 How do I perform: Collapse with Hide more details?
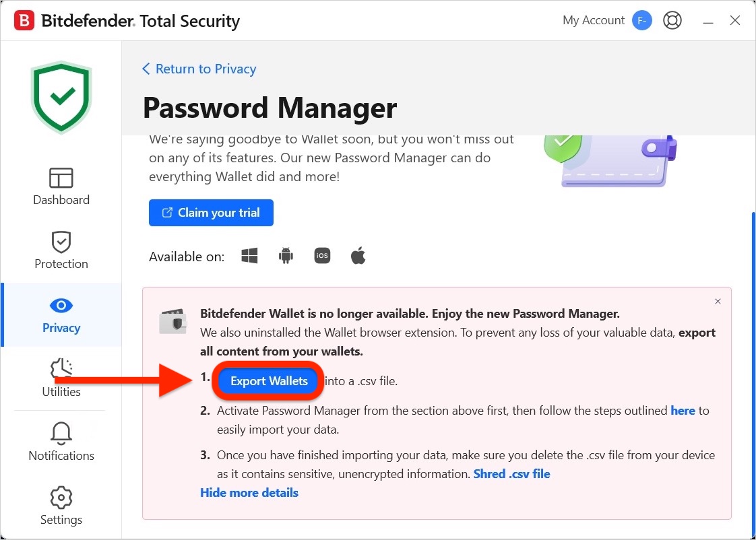tap(249, 493)
